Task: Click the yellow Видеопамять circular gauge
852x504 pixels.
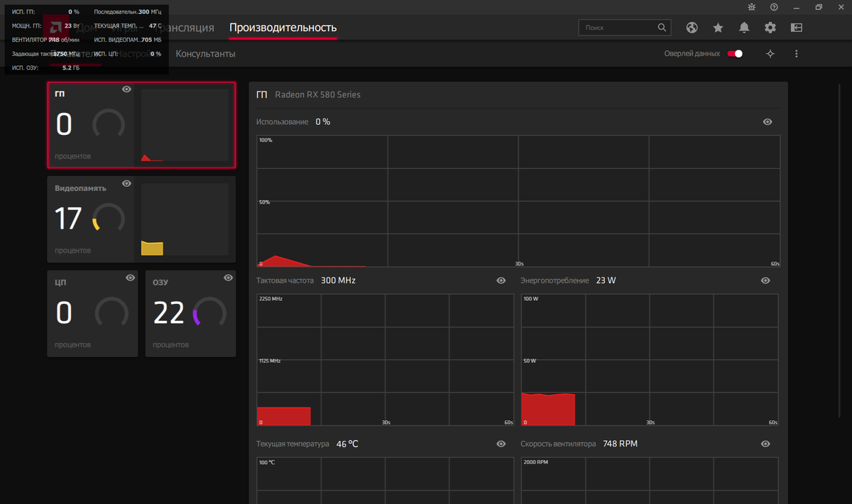Action: click(109, 217)
